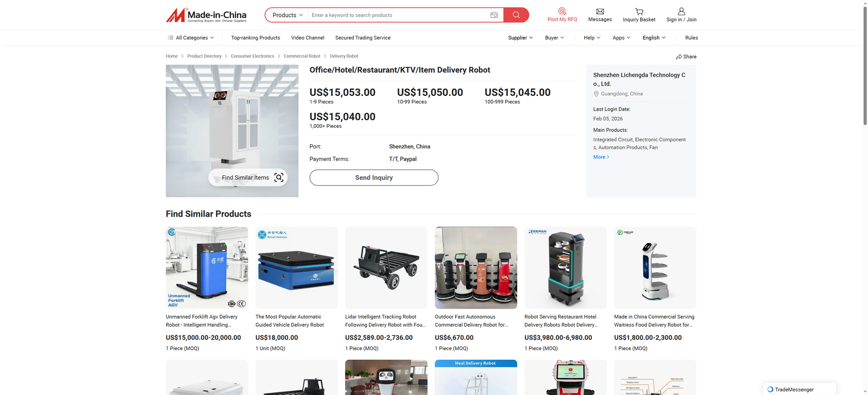Expand the Products search-type dropdown
The image size is (868, 395).
point(287,15)
